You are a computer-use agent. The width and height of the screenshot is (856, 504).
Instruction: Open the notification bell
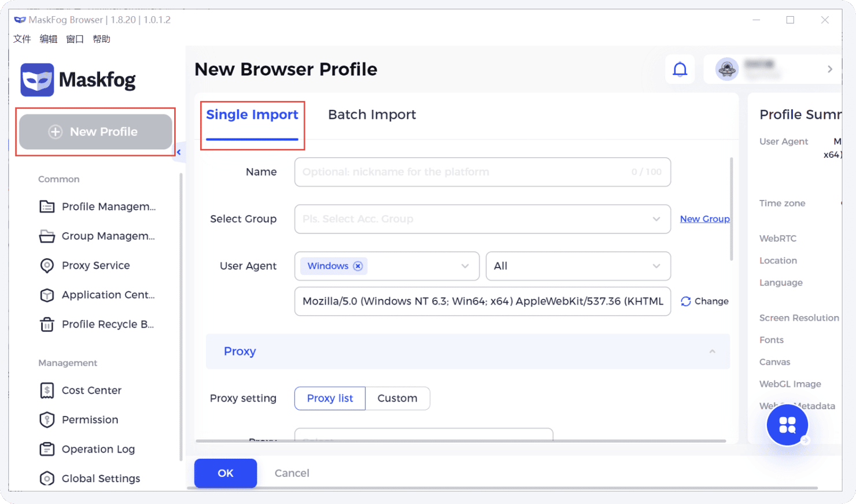tap(680, 69)
